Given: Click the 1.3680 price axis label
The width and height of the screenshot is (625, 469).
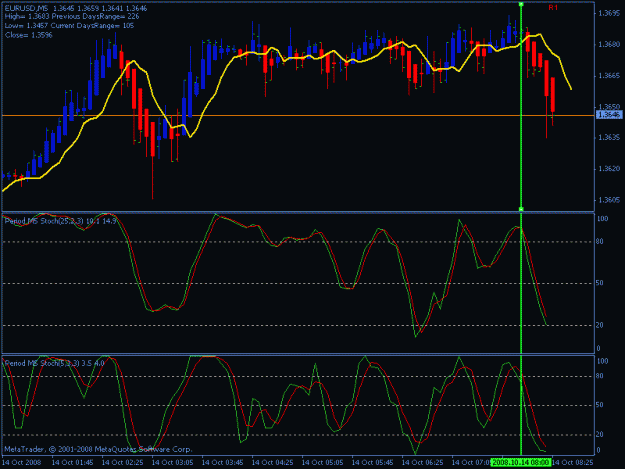Looking at the screenshot, I should (x=609, y=45).
